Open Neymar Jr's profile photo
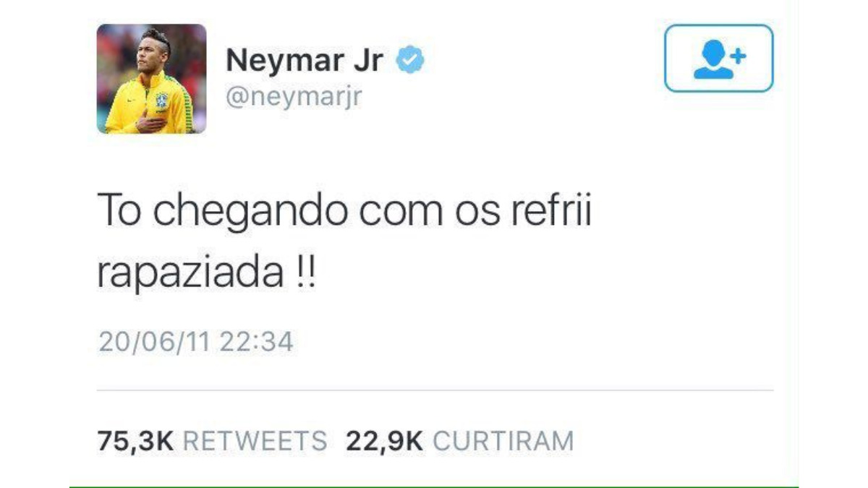Screen dimensions: 868x488 [152, 79]
